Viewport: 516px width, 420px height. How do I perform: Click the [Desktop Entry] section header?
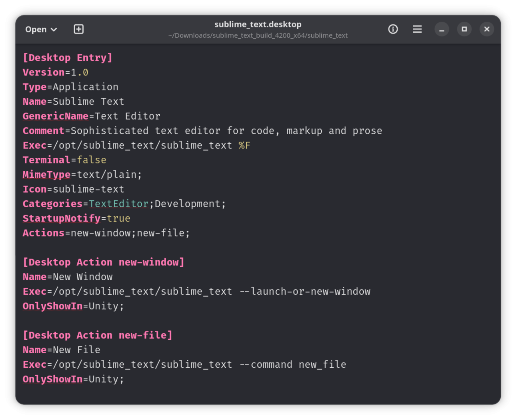pos(68,58)
